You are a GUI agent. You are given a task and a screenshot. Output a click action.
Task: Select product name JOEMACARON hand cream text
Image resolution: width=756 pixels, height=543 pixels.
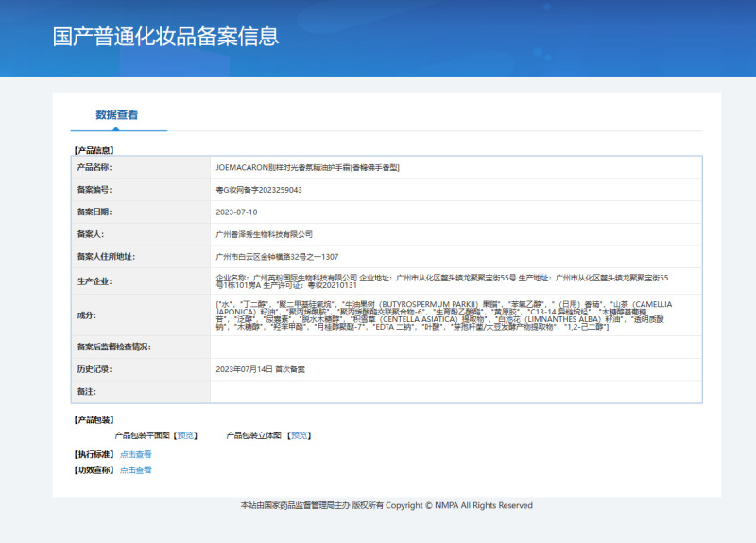click(308, 168)
